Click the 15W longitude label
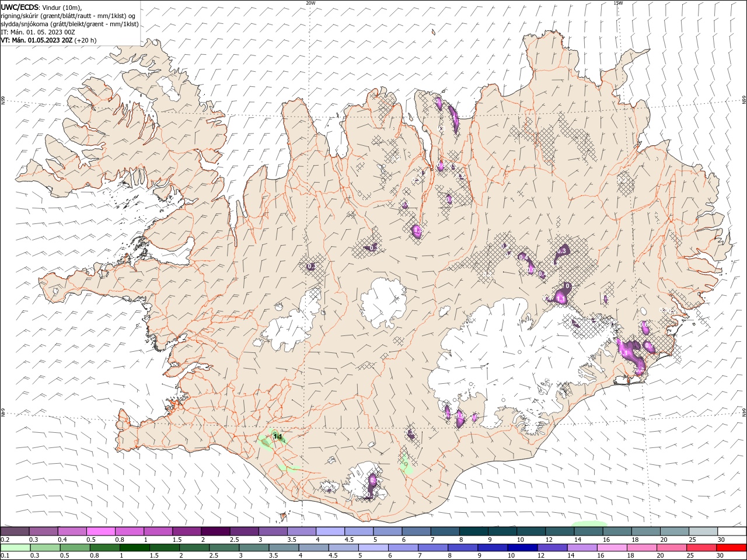This screenshot has width=747, height=560. pyautogui.click(x=618, y=3)
